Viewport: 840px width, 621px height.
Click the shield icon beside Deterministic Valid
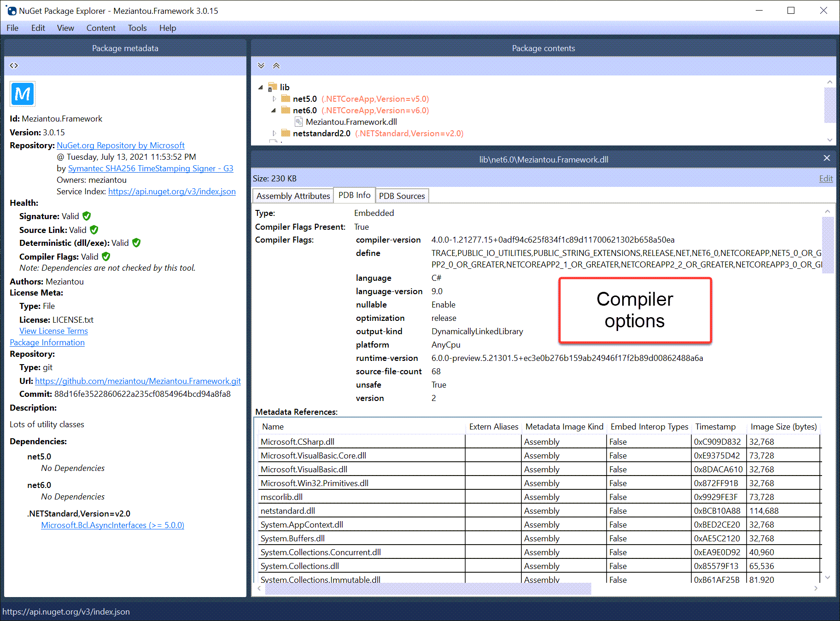click(x=135, y=243)
